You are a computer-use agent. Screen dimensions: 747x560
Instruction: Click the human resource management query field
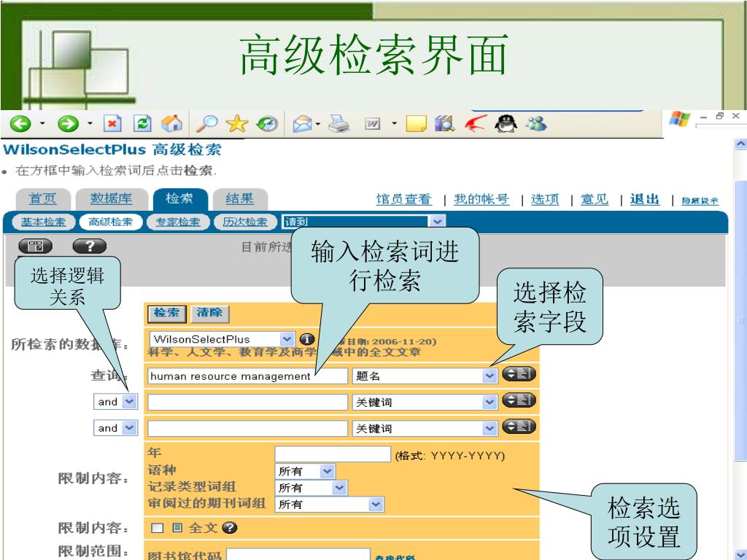247,376
